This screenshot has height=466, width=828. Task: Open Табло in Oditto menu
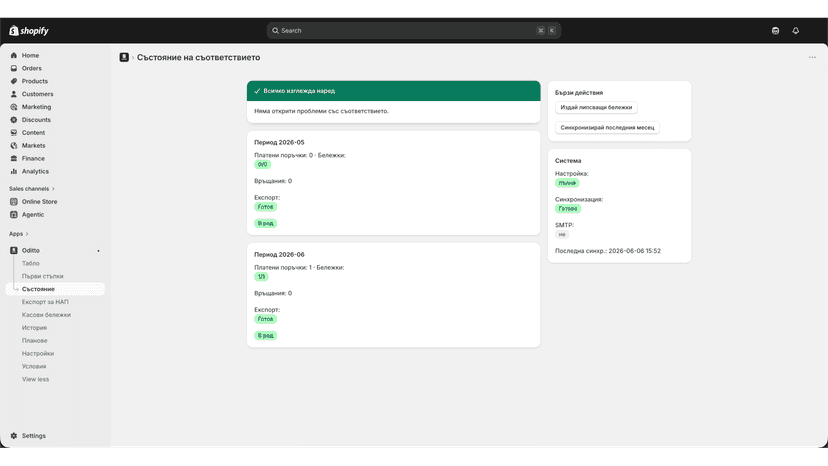point(30,263)
